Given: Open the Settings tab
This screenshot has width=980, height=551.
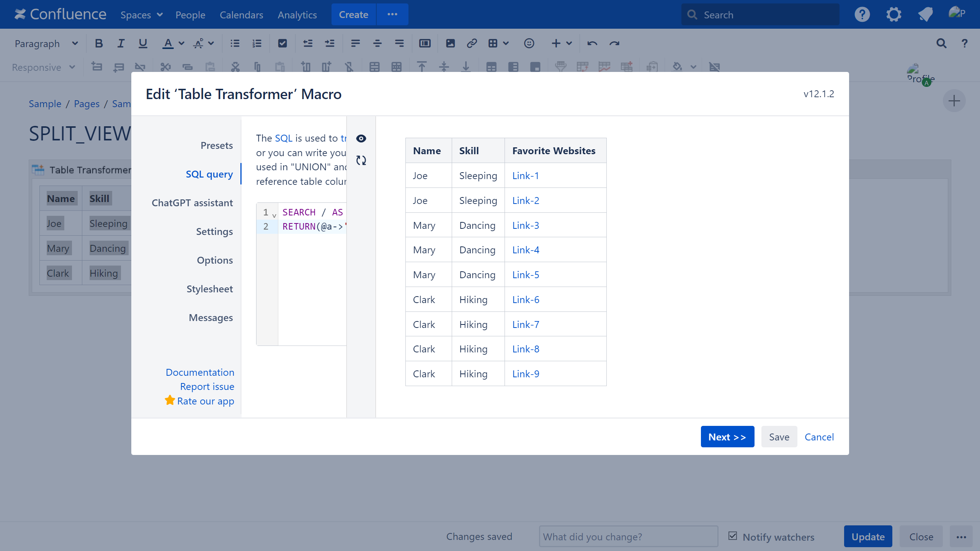Looking at the screenshot, I should point(214,231).
